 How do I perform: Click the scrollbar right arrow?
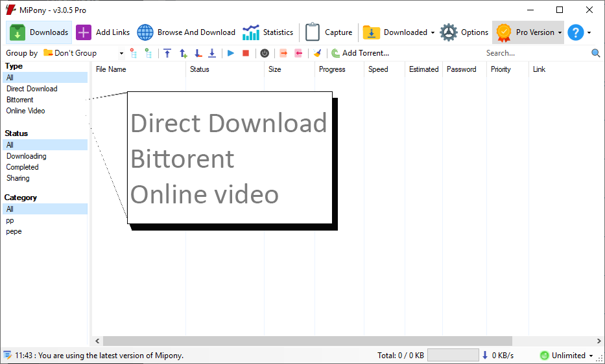[x=599, y=341]
